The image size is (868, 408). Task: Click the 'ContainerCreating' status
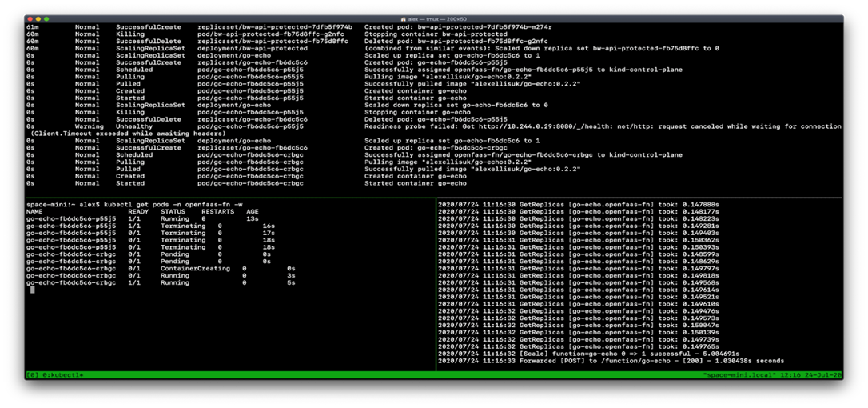195,268
